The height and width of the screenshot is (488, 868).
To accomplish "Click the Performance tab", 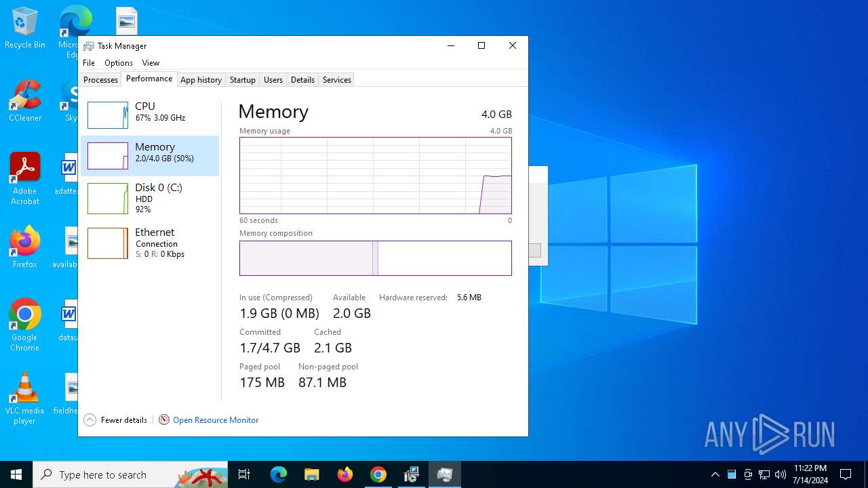I will click(149, 79).
